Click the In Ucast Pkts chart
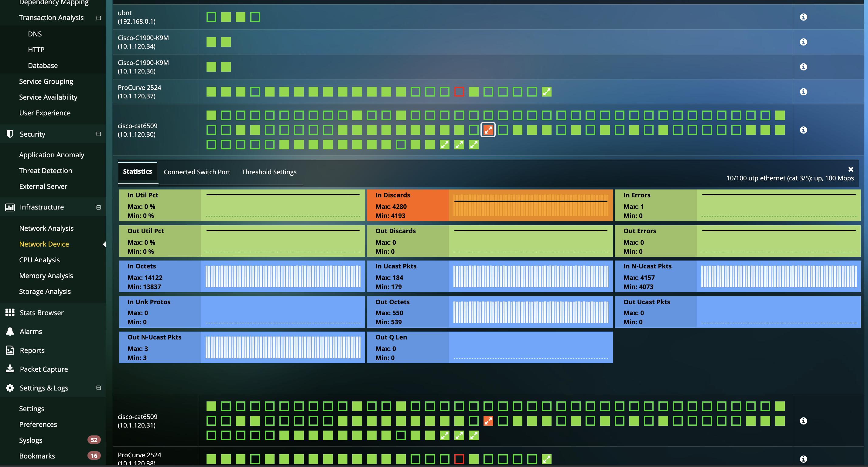The image size is (868, 467). (531, 276)
